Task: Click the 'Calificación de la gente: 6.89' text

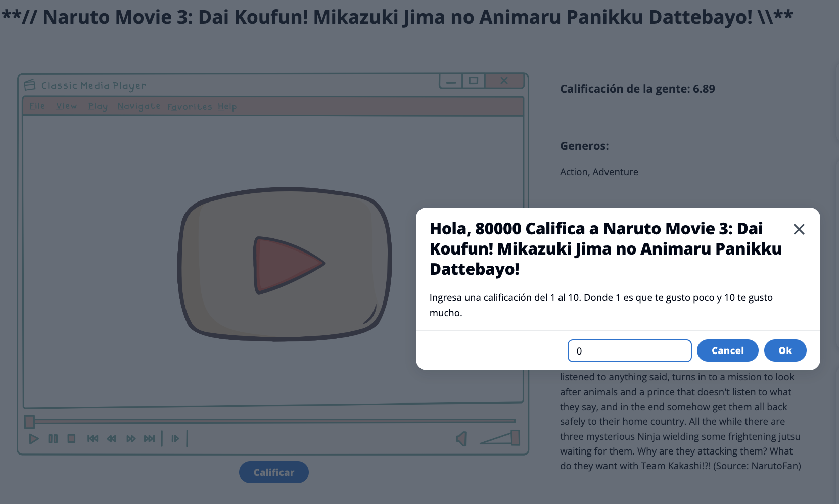Action: pos(637,89)
